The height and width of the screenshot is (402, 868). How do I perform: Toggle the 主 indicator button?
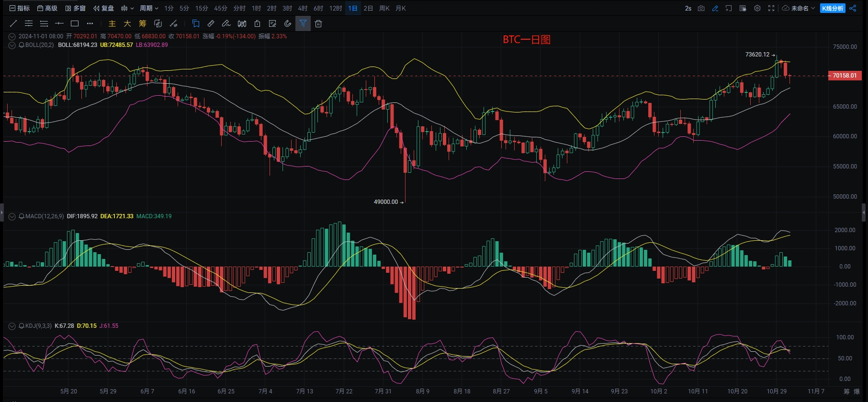tap(112, 23)
